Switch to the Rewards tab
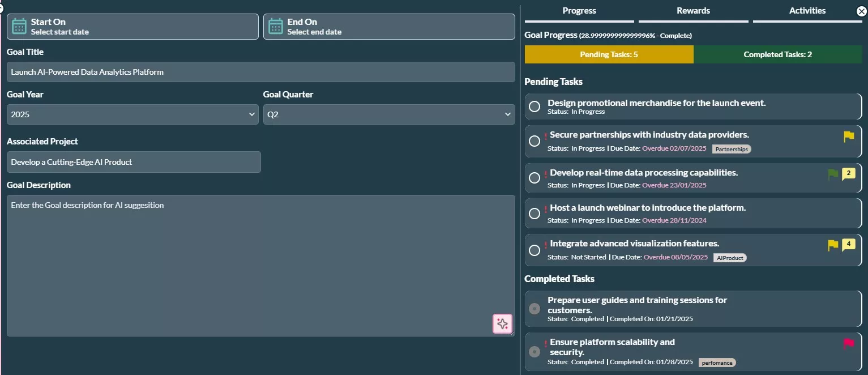 693,11
